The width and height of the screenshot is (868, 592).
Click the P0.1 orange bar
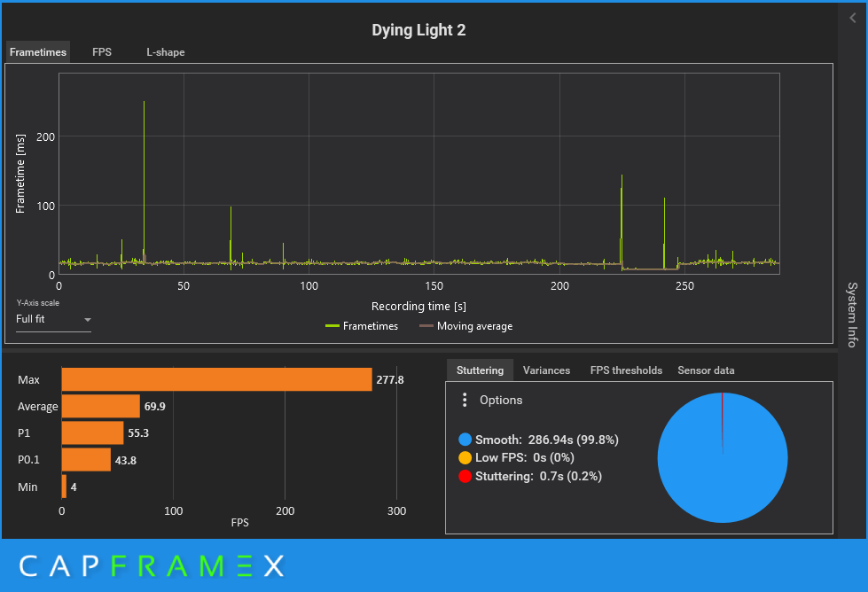point(86,460)
